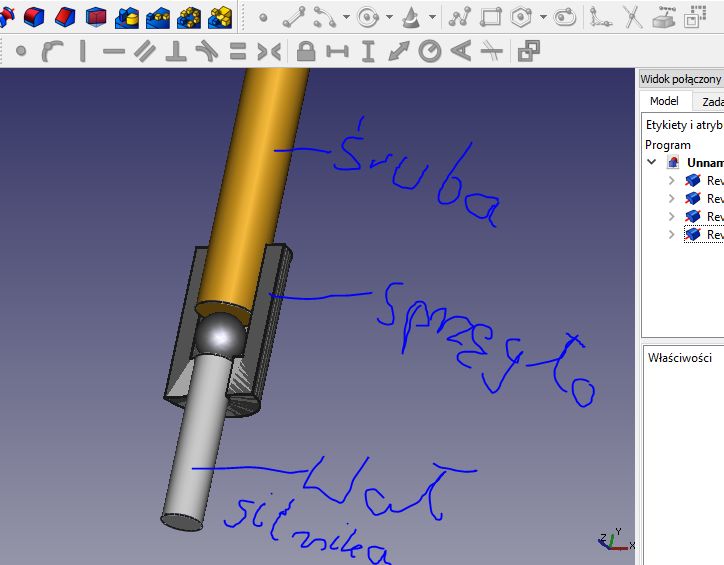
Task: Apply the Symmetric constraint
Action: [x=269, y=51]
